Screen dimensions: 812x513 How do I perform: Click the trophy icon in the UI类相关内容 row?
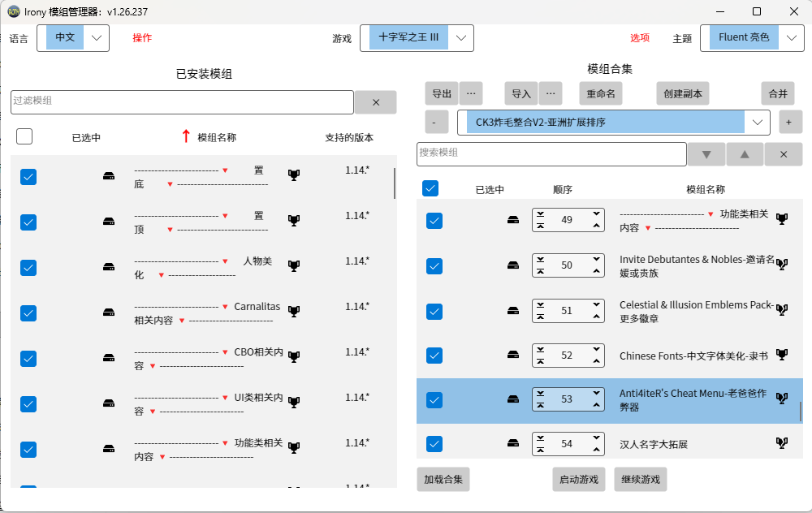[294, 403]
